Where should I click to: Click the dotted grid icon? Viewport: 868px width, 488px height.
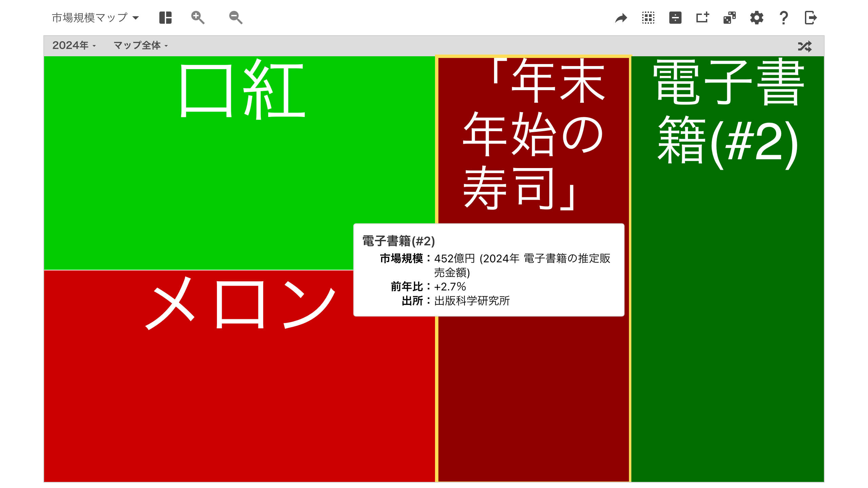pyautogui.click(x=648, y=18)
